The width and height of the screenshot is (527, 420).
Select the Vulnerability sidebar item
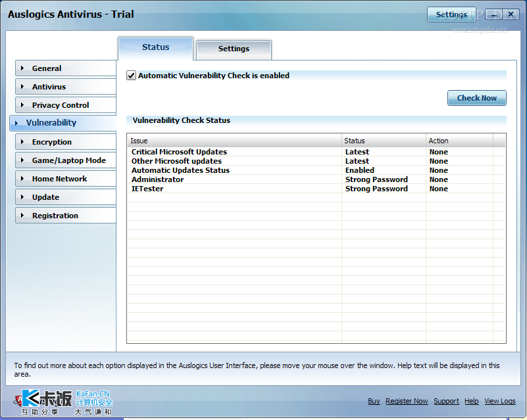(63, 123)
